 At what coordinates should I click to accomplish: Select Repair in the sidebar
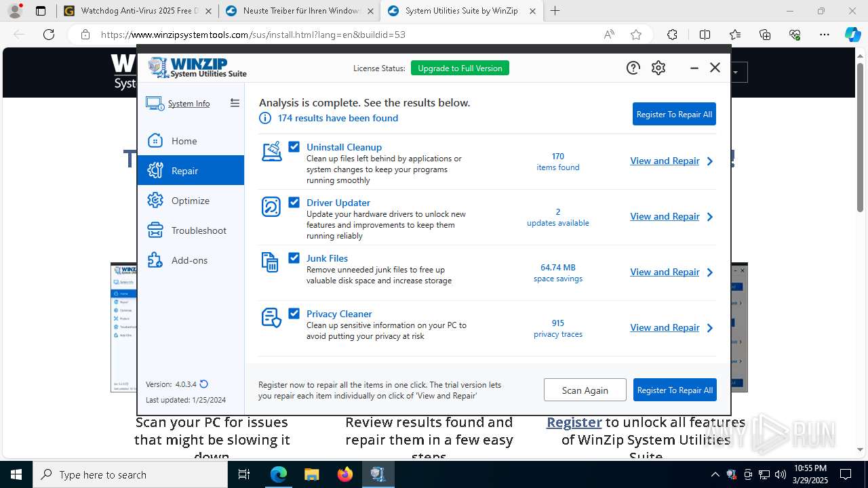[191, 170]
